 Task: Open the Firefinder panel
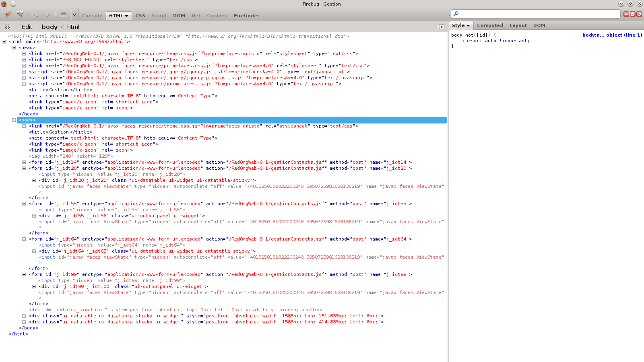pos(246,16)
